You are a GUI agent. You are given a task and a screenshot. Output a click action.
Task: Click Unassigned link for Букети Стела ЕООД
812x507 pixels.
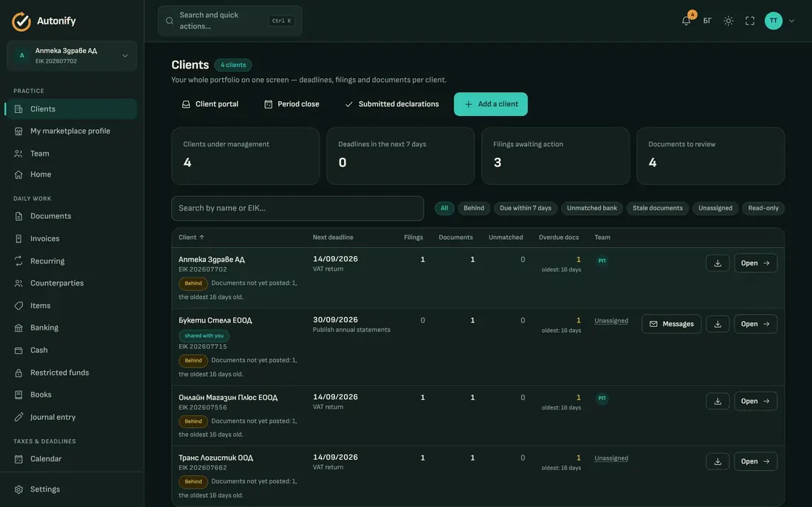[x=611, y=321]
